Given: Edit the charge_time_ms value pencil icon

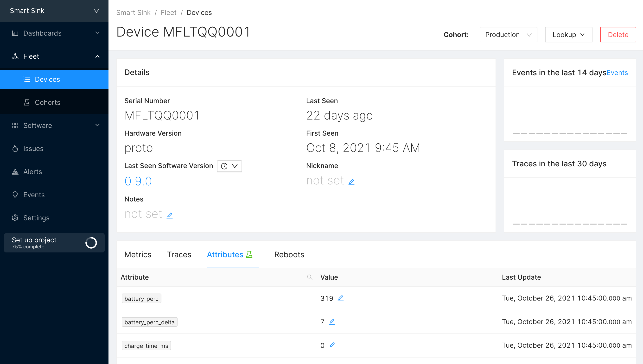Looking at the screenshot, I should pos(332,345).
